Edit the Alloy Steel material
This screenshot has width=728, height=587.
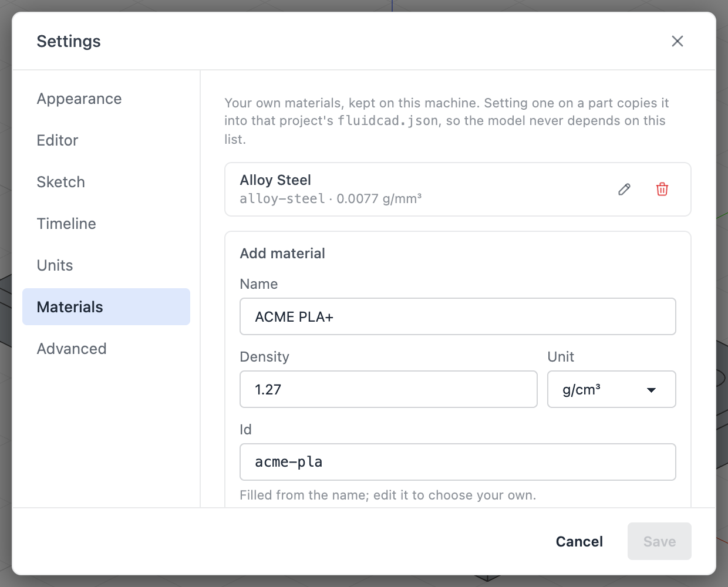[625, 189]
